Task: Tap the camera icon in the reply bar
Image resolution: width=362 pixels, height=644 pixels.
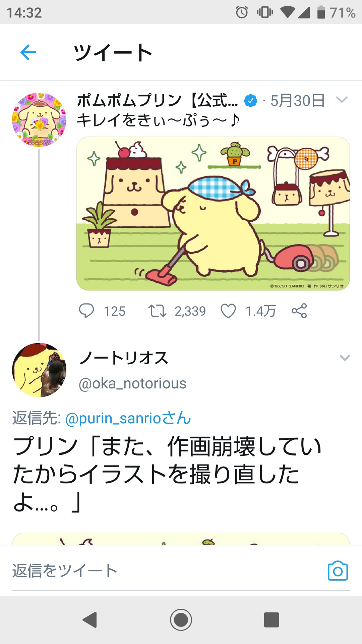Action: 338,571
